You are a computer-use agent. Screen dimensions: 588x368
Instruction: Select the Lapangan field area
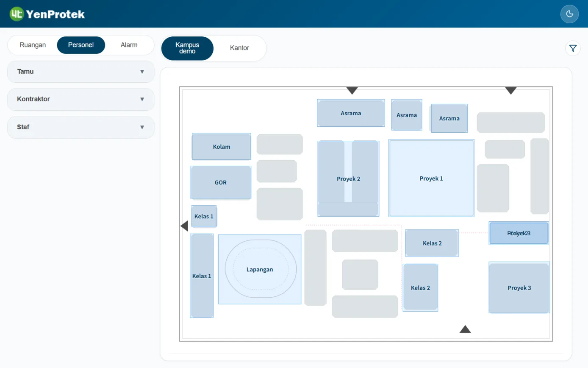(x=260, y=269)
